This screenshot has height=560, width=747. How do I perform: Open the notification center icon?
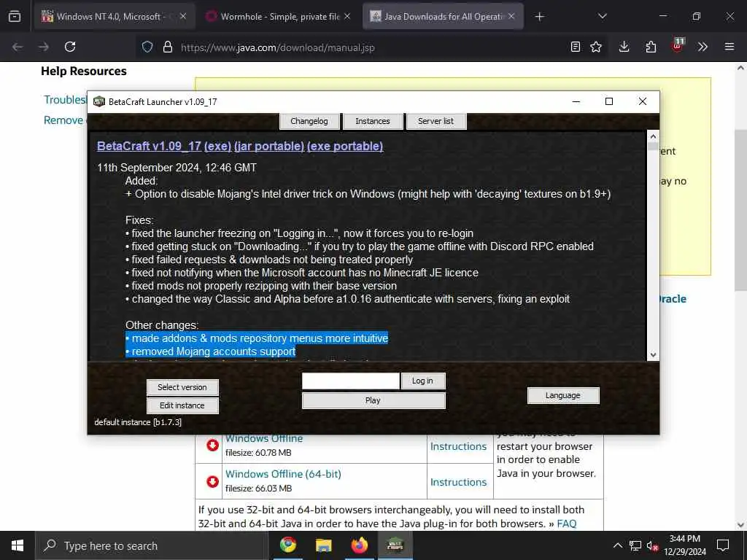723,545
